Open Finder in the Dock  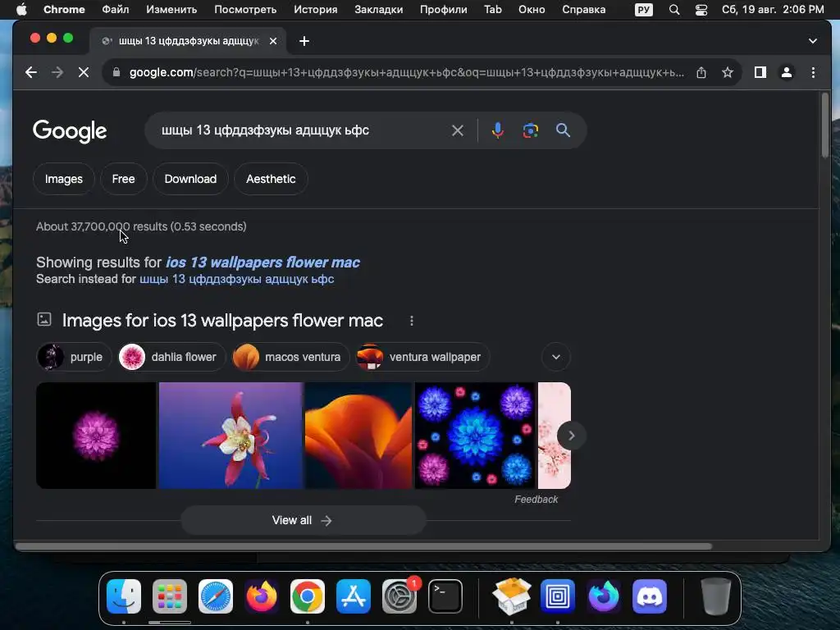pos(124,596)
